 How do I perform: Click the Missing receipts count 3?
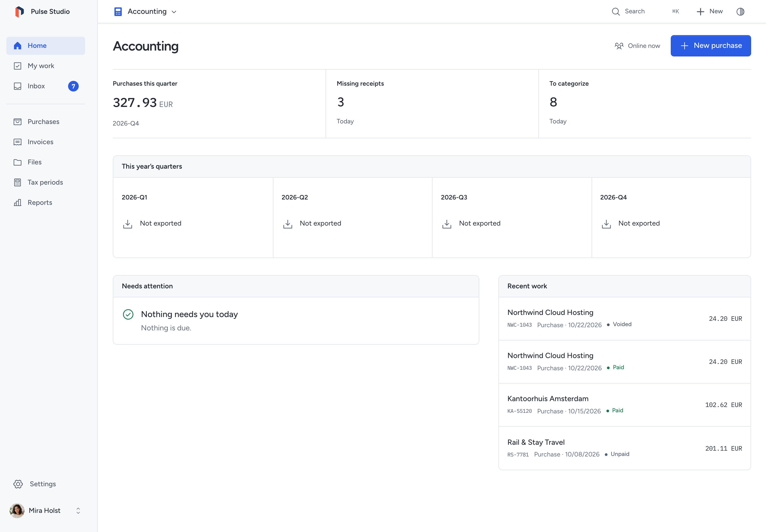click(340, 102)
